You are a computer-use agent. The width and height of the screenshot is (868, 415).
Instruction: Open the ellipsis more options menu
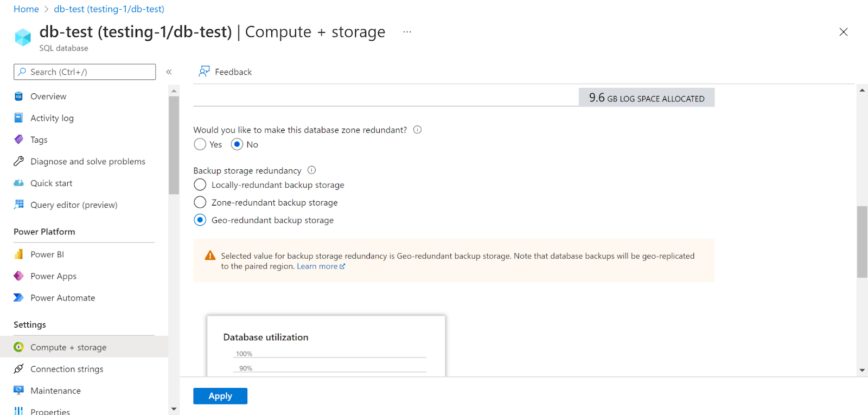click(407, 32)
